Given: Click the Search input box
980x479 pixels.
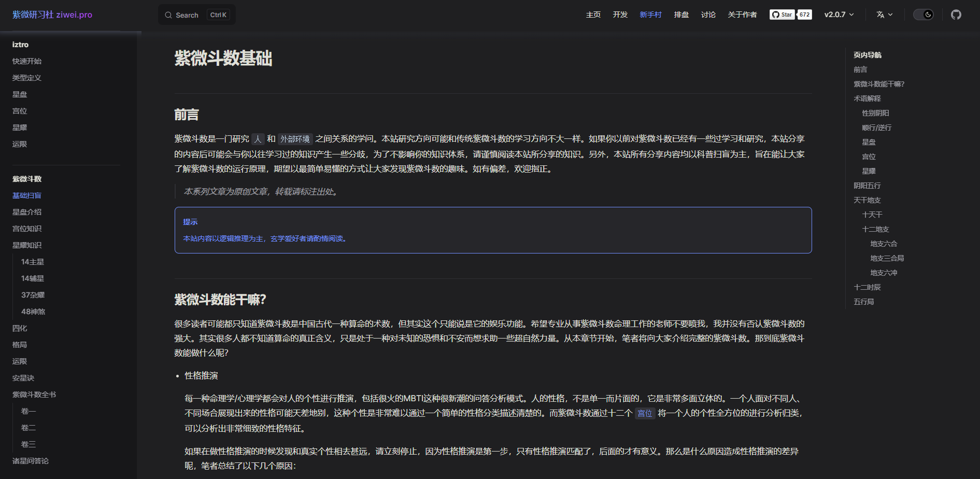Looking at the screenshot, I should point(197,15).
